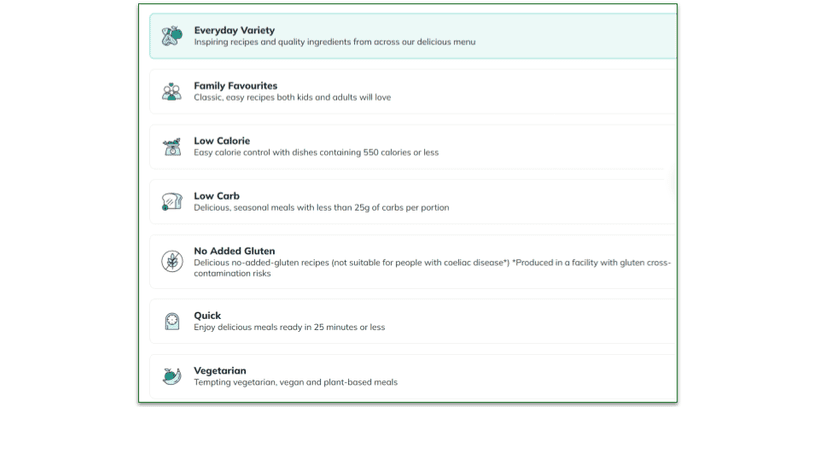
Task: Select the Low Calorie heading
Action: pos(222,141)
